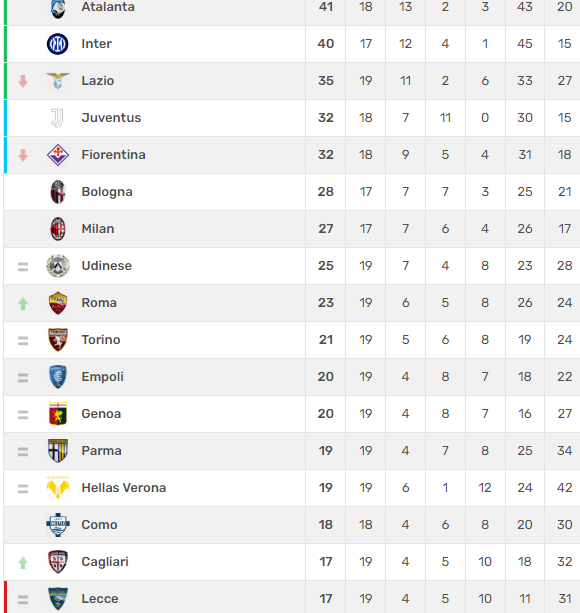
Task: Open the Torino team page
Action: pos(101,340)
